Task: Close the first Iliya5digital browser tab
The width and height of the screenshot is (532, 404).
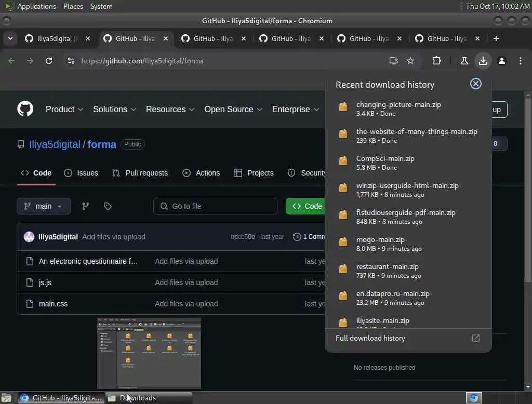Action: pyautogui.click(x=88, y=38)
